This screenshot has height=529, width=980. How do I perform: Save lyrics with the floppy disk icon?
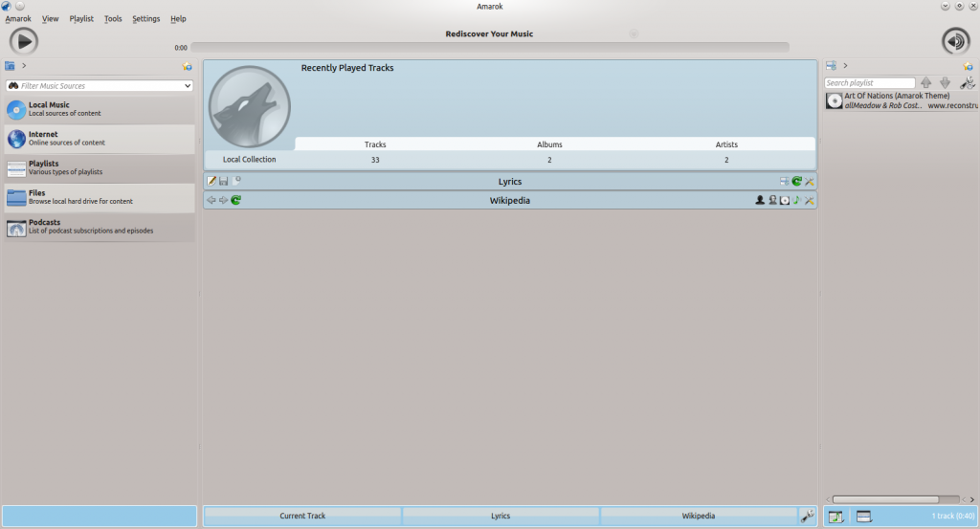point(224,181)
